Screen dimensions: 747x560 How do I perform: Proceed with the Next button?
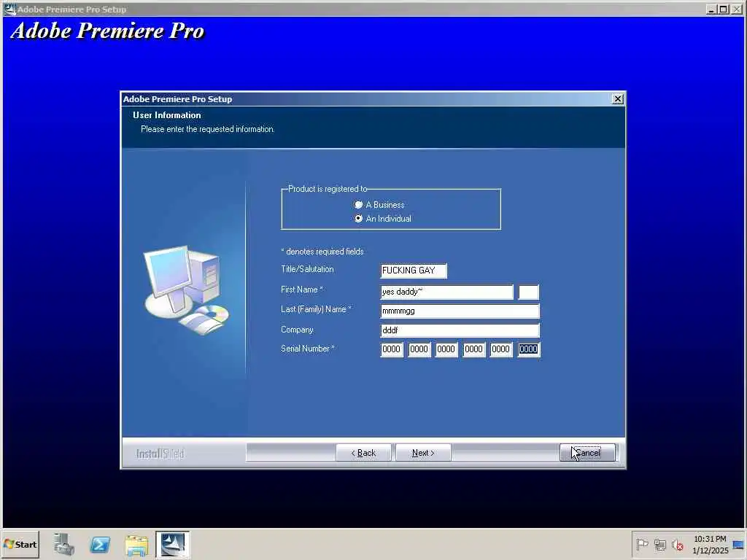tap(423, 453)
